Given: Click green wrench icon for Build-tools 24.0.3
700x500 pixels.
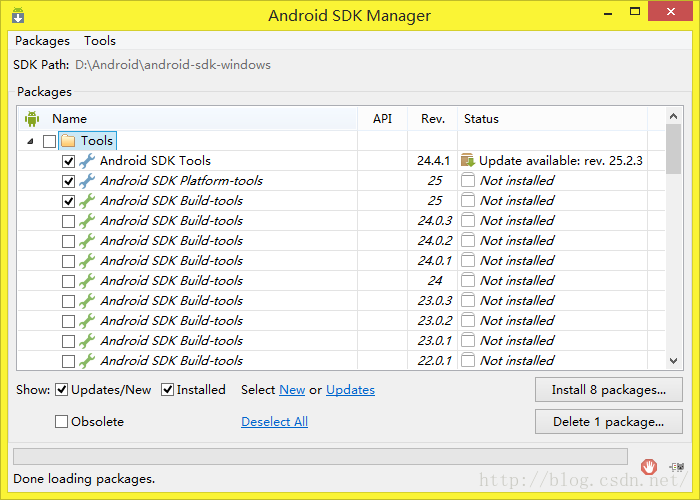Looking at the screenshot, I should [x=87, y=221].
